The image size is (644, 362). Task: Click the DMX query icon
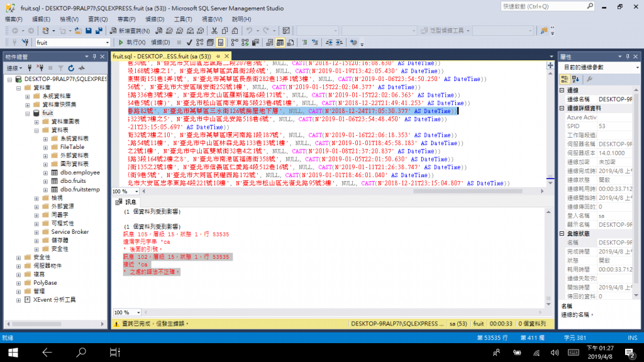(179, 31)
